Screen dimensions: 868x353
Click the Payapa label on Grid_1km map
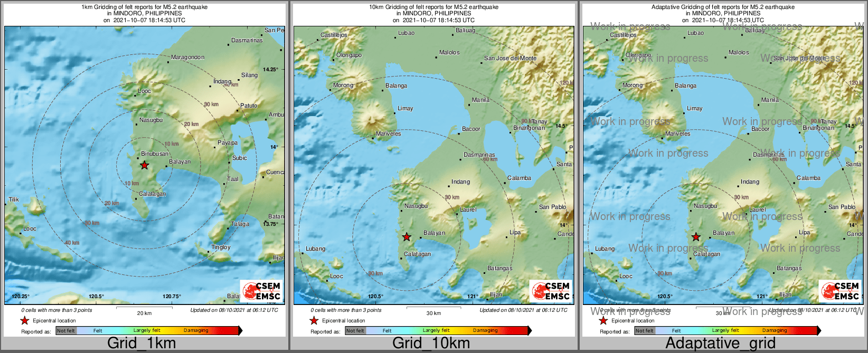[228, 142]
